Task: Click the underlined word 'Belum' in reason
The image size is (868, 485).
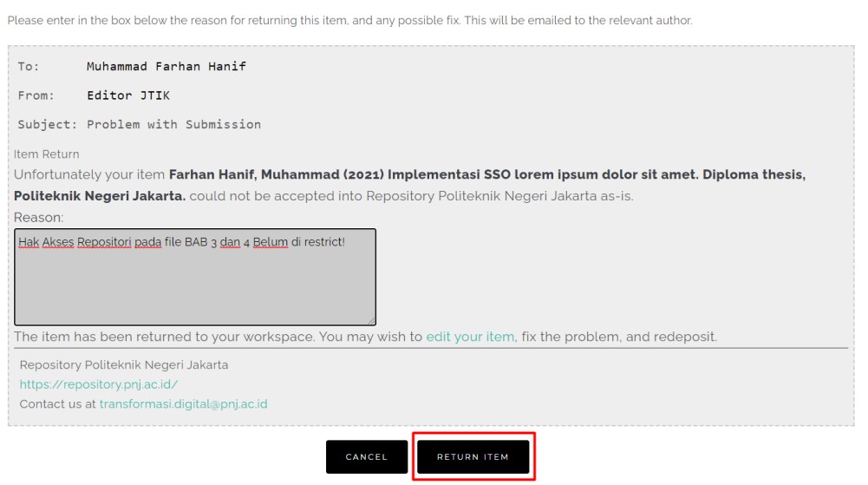Action: [271, 241]
